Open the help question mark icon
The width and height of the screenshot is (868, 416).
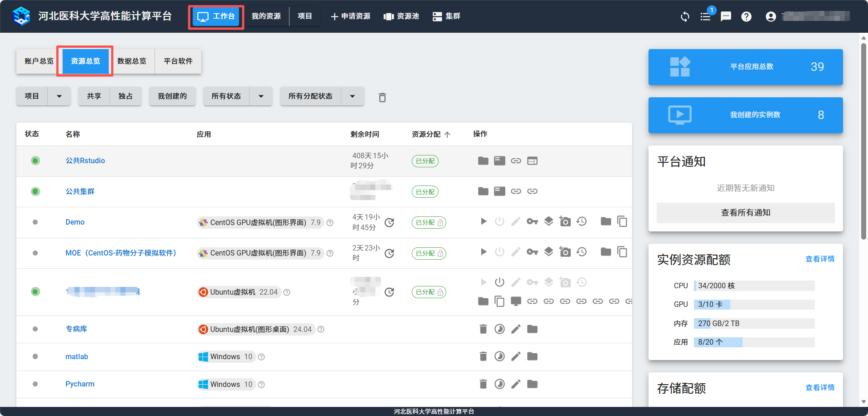746,17
